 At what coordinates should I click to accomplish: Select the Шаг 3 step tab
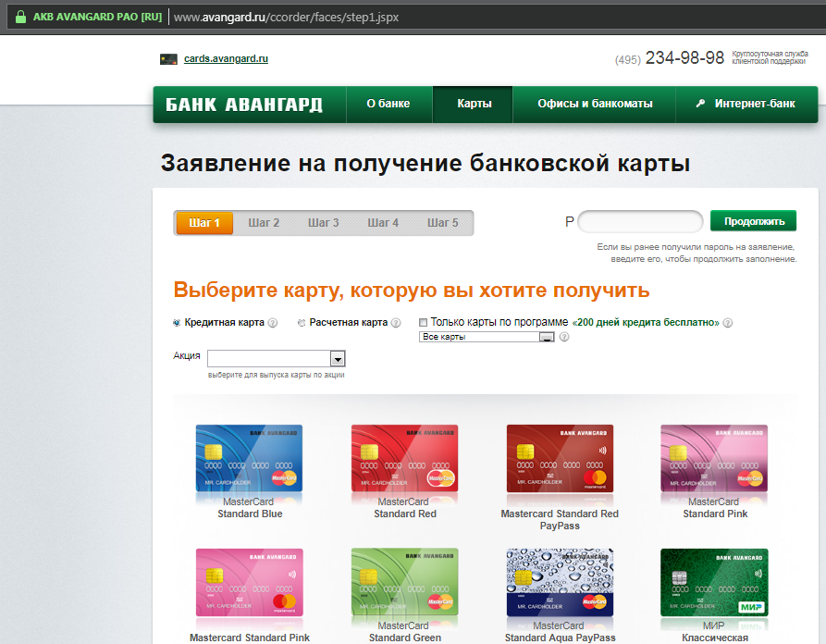[x=324, y=223]
